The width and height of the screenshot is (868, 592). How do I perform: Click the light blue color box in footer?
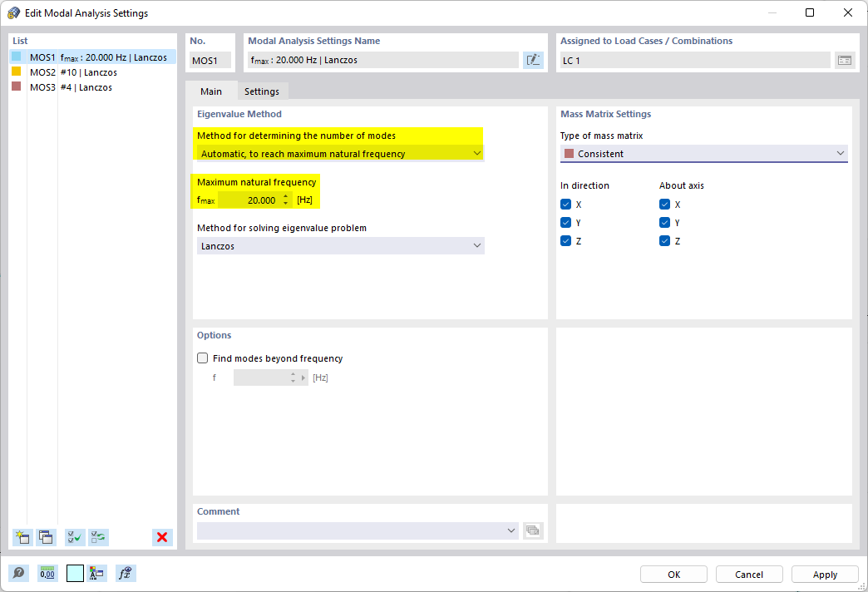point(75,573)
